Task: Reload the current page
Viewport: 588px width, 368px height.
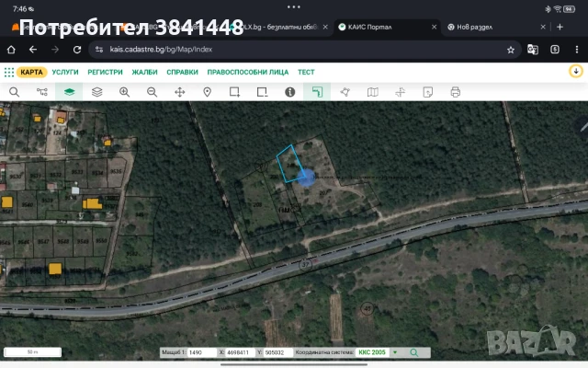Action: [x=77, y=50]
